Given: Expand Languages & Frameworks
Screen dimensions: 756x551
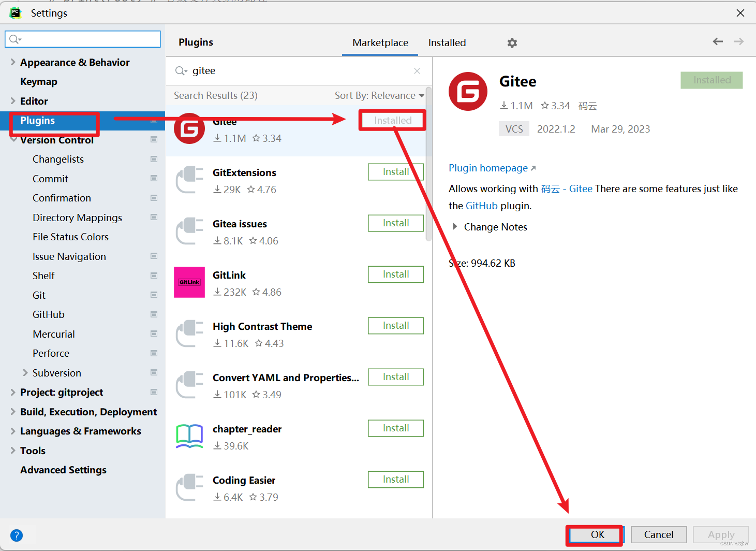Looking at the screenshot, I should point(13,431).
